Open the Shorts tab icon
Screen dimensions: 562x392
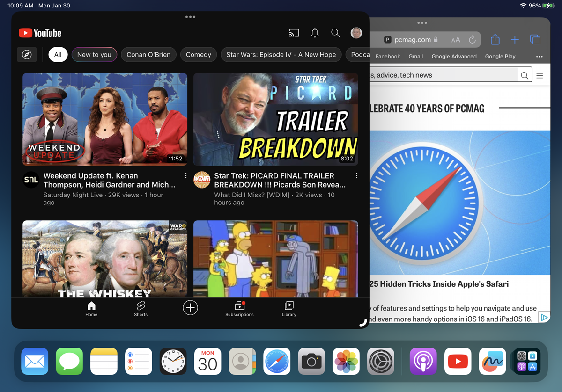point(140,308)
